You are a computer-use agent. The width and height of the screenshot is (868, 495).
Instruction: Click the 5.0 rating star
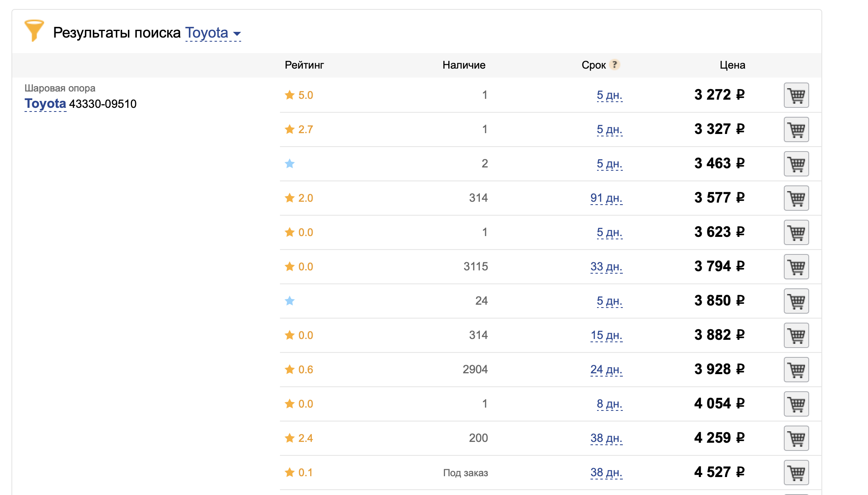tap(290, 95)
